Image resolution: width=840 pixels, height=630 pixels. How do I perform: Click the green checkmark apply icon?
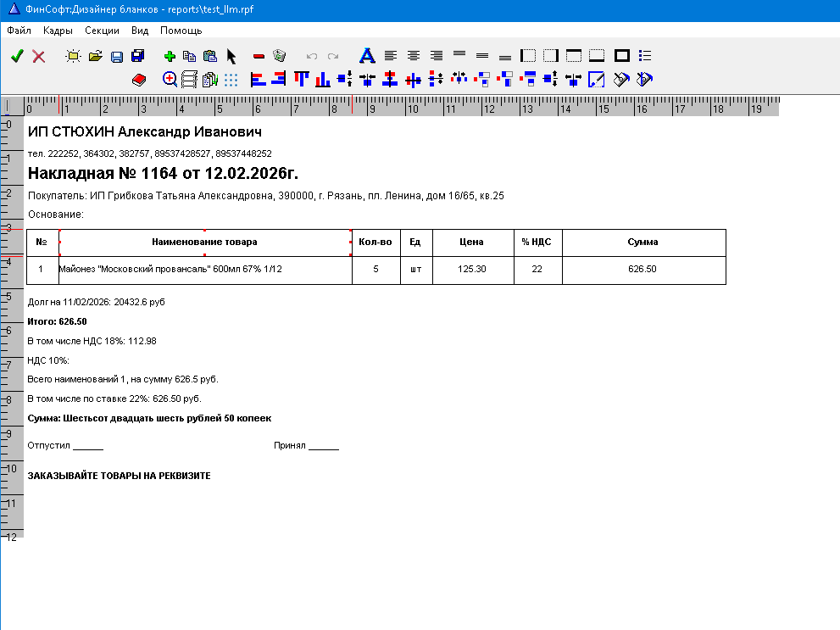click(17, 56)
